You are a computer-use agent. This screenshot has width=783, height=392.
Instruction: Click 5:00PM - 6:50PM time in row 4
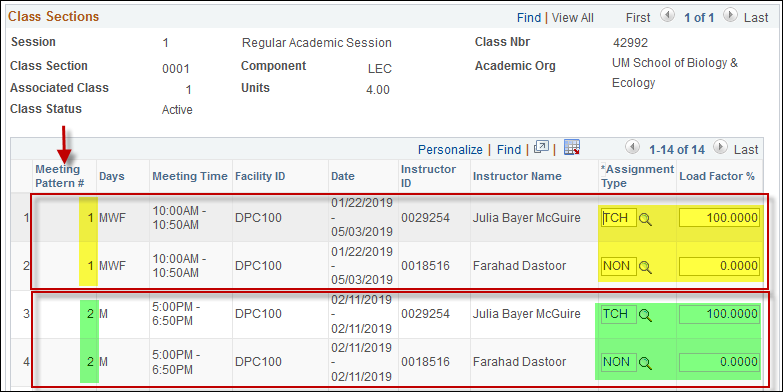tap(176, 362)
